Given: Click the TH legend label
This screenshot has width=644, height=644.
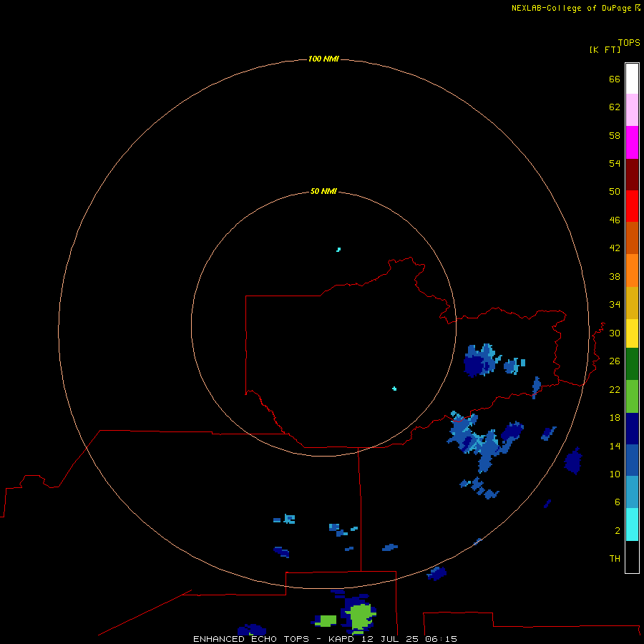Looking at the screenshot, I should click(x=615, y=559).
